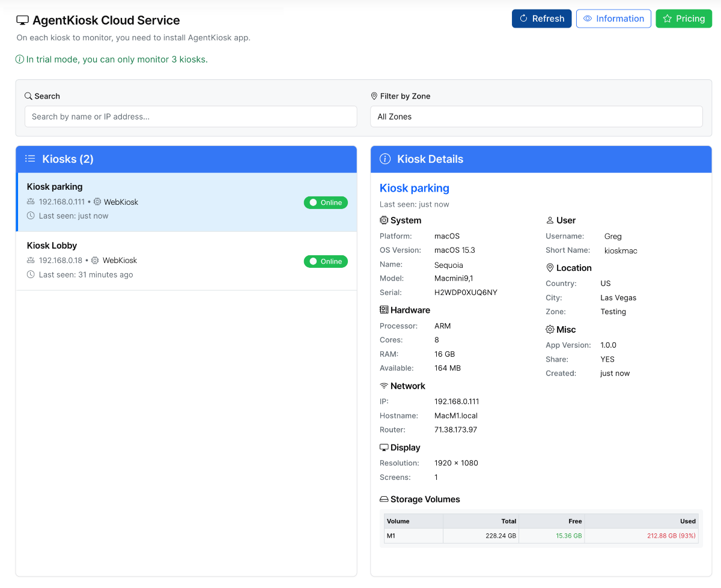This screenshot has height=588, width=721.
Task: Click the person icon next to User heading
Action: 550,220
